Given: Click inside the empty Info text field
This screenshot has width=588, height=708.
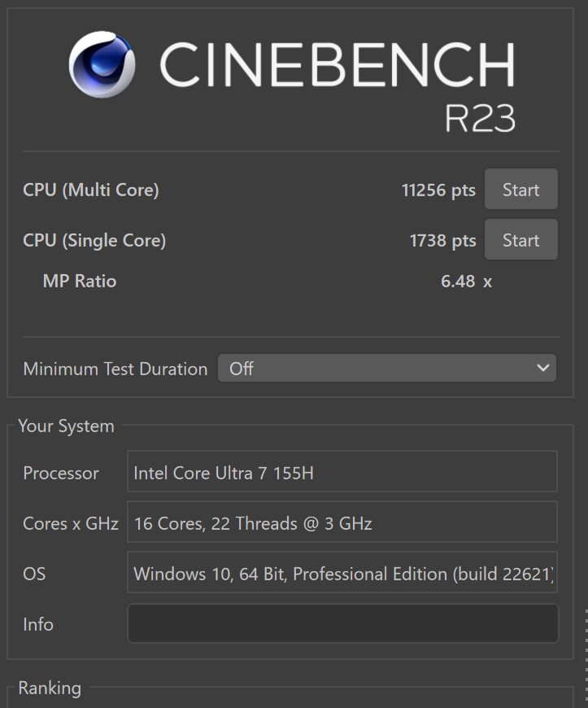Looking at the screenshot, I should click(343, 623).
